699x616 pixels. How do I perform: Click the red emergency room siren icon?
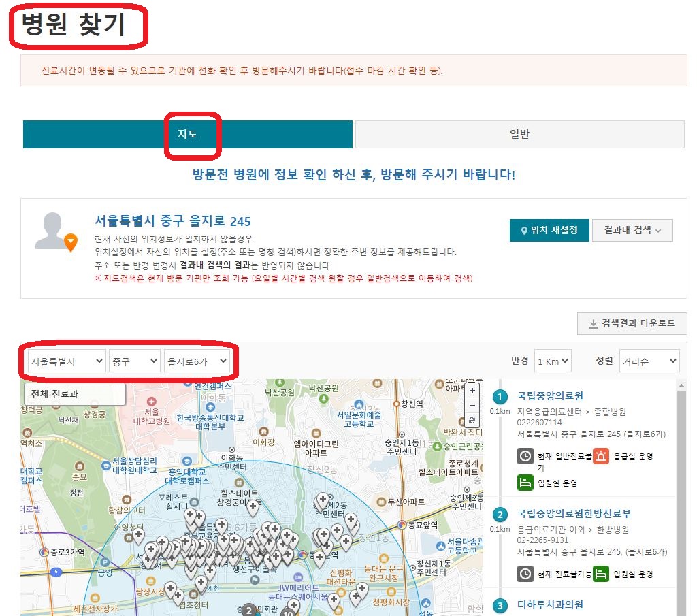602,457
